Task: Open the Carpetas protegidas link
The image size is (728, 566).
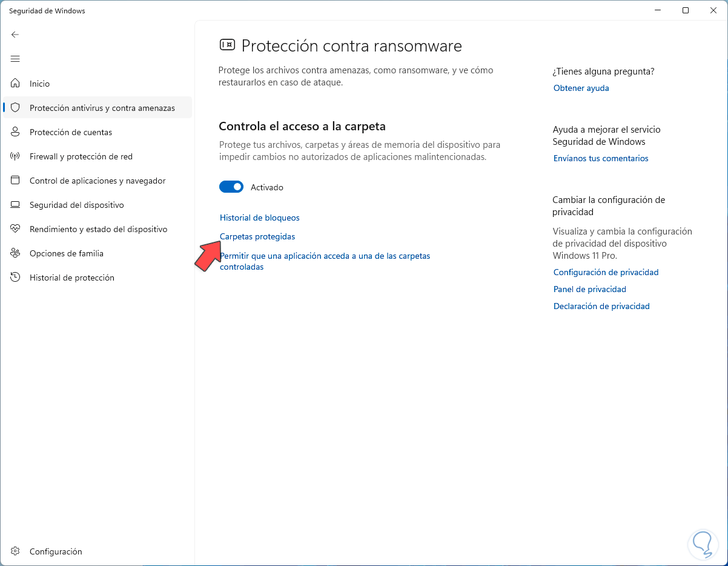Action: [x=257, y=236]
